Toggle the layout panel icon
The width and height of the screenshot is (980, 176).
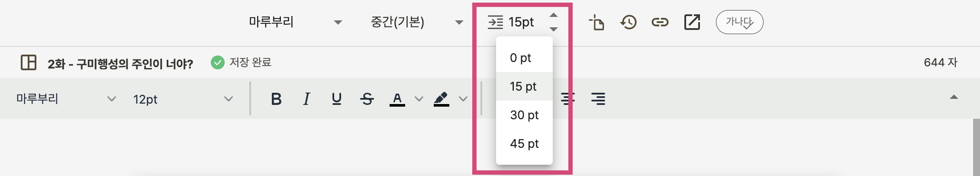pyautogui.click(x=29, y=62)
